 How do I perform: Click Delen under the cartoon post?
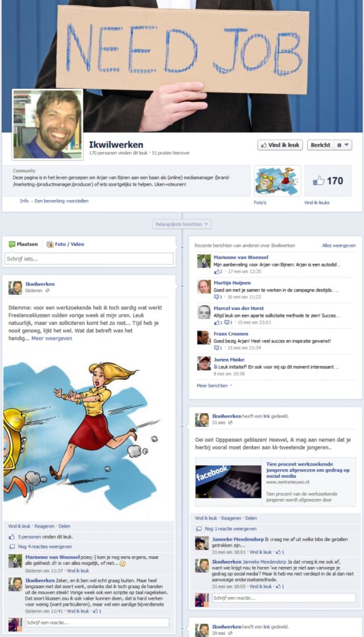[x=64, y=526]
